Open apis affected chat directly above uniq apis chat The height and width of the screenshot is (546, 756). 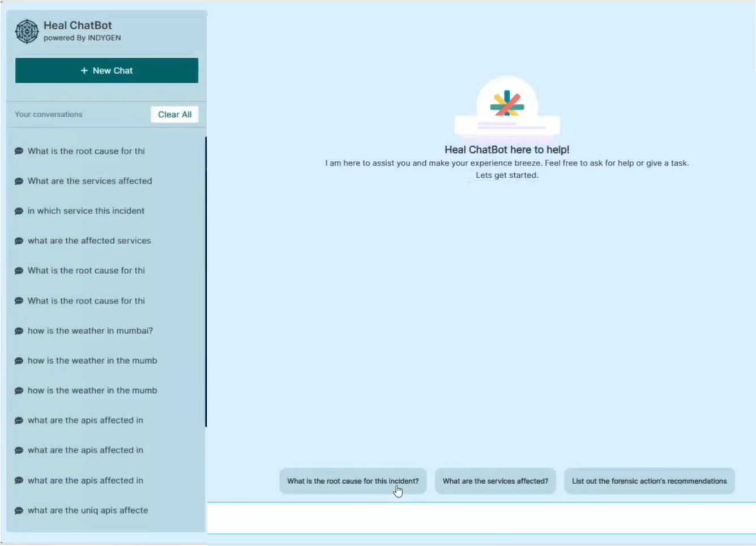[86, 480]
